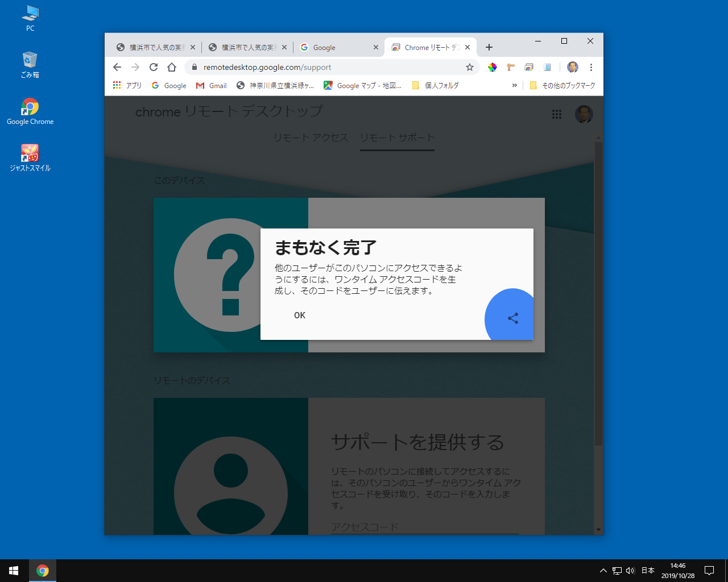
Task: Click the Chrome Remote Desktop extension icon
Action: point(529,67)
